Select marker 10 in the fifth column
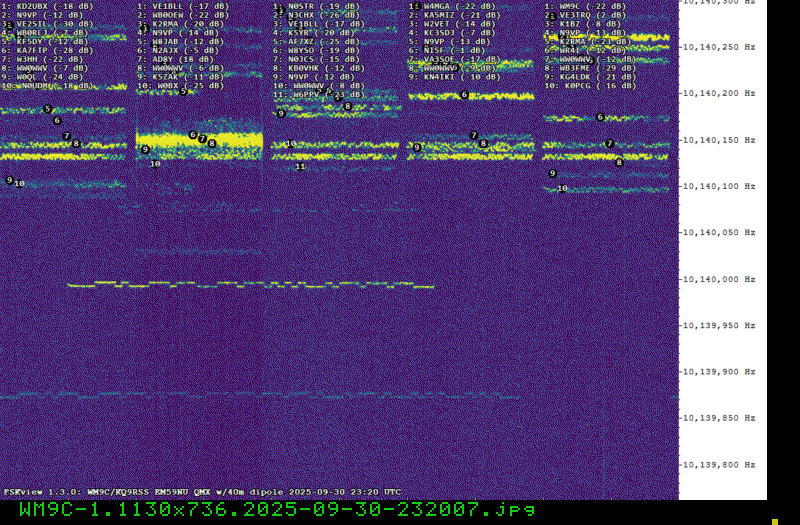The image size is (800, 525). tap(562, 188)
